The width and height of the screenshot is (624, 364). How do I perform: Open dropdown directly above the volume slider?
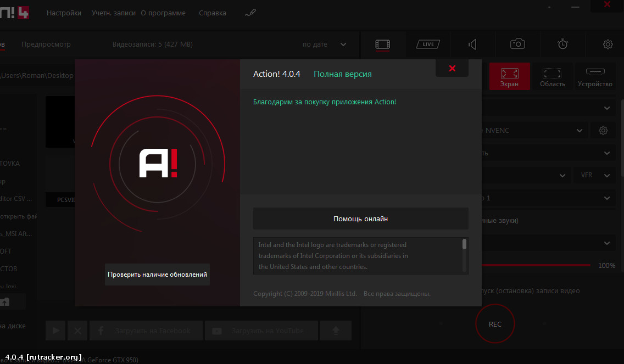[x=607, y=243]
